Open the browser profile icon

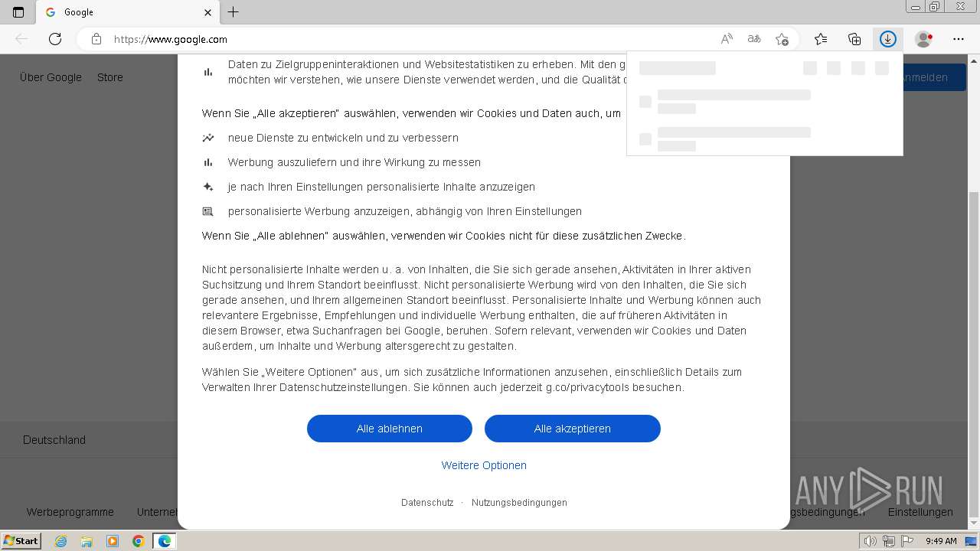pos(923,39)
